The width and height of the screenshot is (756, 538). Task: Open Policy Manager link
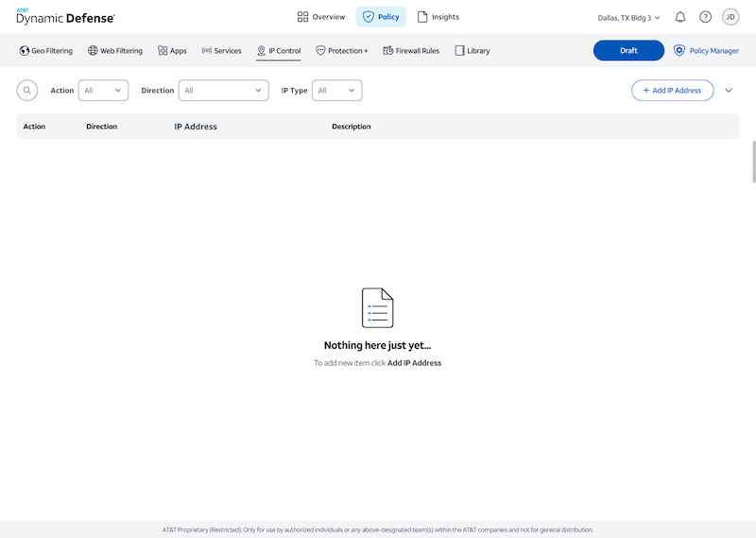(706, 51)
